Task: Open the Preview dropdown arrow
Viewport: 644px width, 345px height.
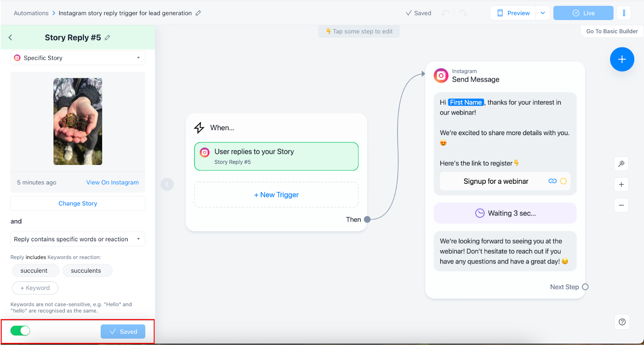Action: [543, 13]
